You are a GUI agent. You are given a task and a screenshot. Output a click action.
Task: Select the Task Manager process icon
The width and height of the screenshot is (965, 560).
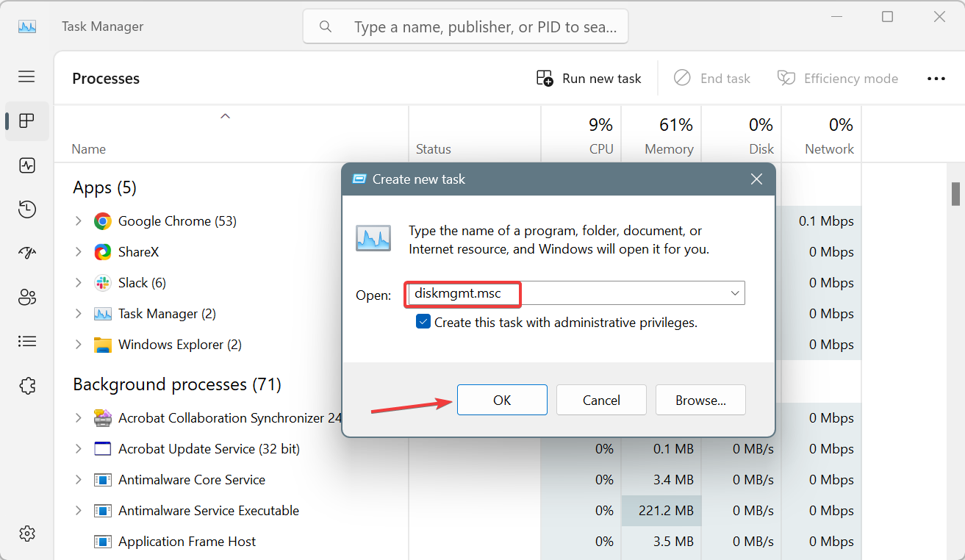click(103, 314)
